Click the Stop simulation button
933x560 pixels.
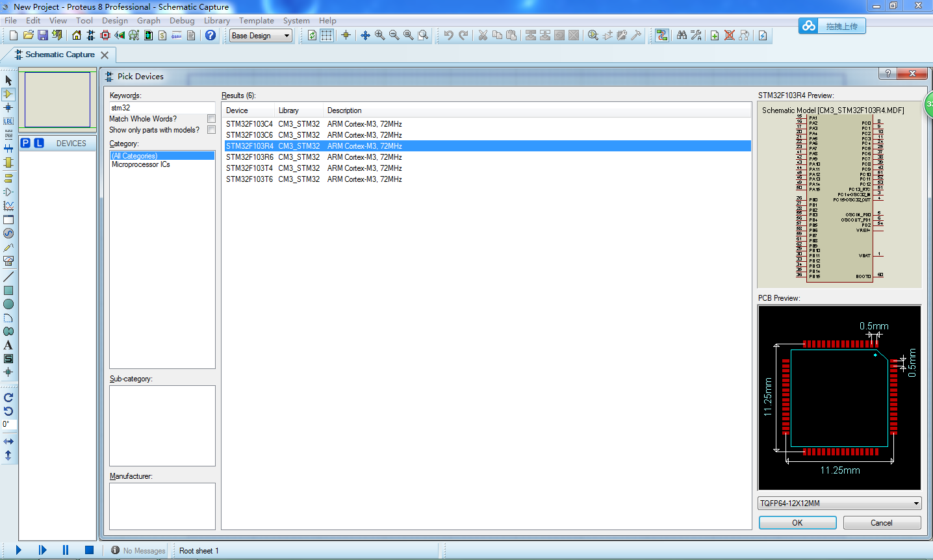point(89,550)
